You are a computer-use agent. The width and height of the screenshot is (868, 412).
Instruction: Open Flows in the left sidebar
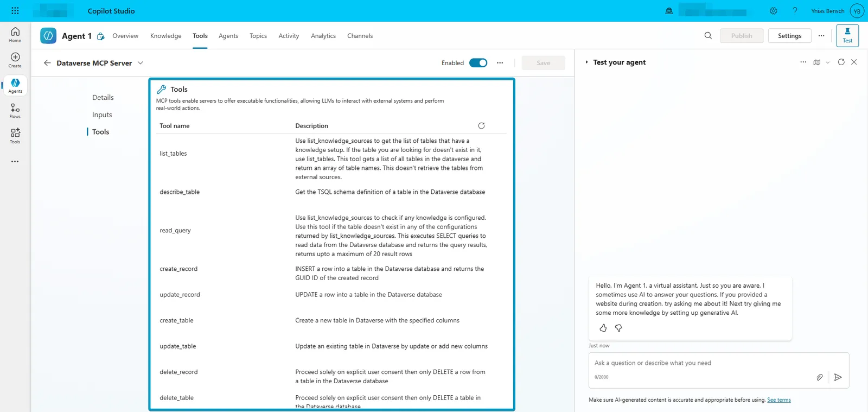(x=15, y=111)
